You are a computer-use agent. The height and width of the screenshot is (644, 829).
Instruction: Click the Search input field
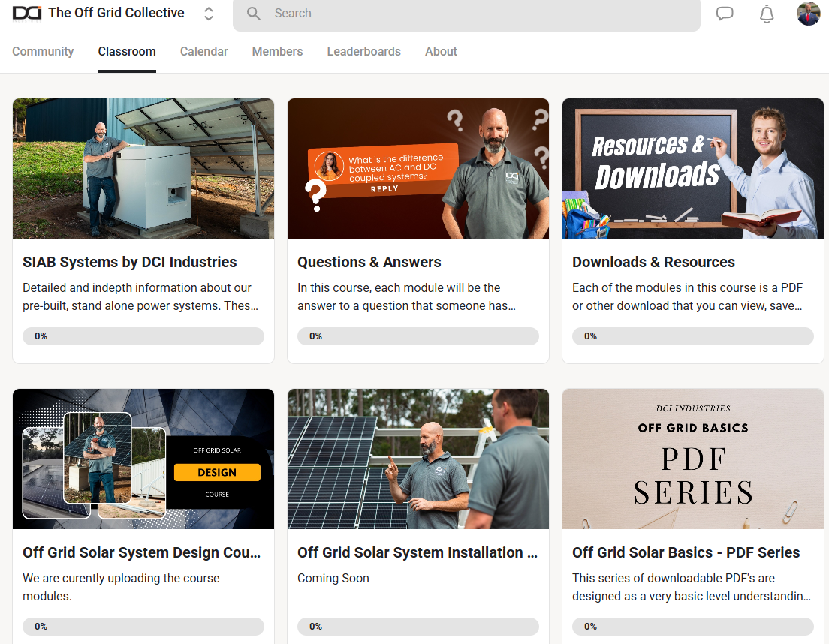pos(466,13)
